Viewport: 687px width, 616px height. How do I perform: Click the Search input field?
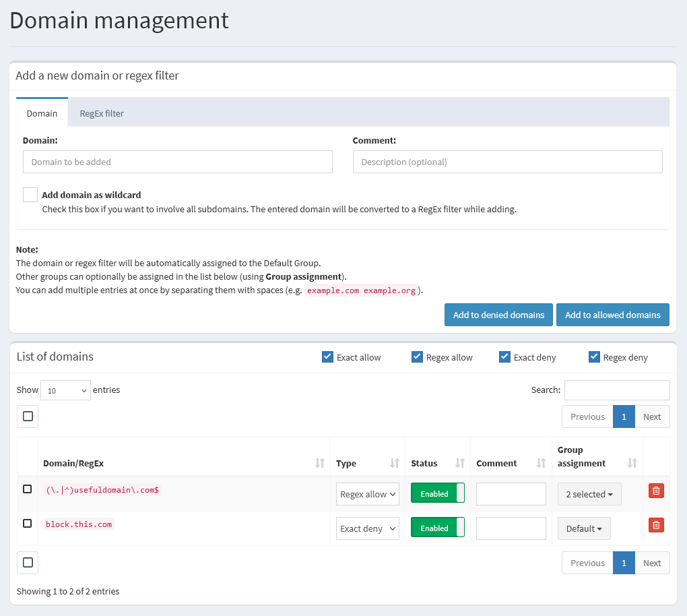[x=616, y=390]
